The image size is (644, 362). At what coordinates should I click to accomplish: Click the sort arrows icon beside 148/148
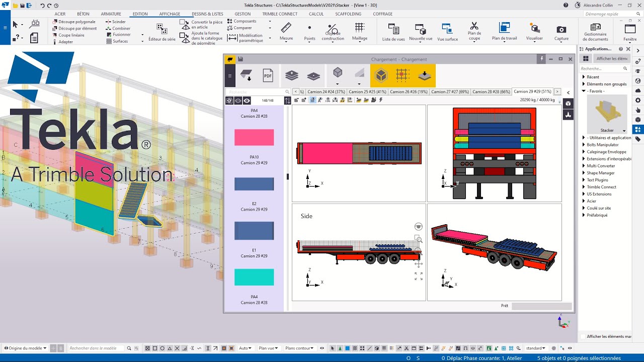click(x=287, y=101)
